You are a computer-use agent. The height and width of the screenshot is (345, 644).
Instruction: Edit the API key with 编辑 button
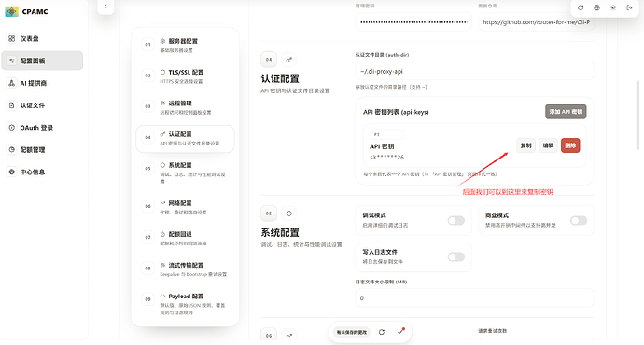pos(548,145)
